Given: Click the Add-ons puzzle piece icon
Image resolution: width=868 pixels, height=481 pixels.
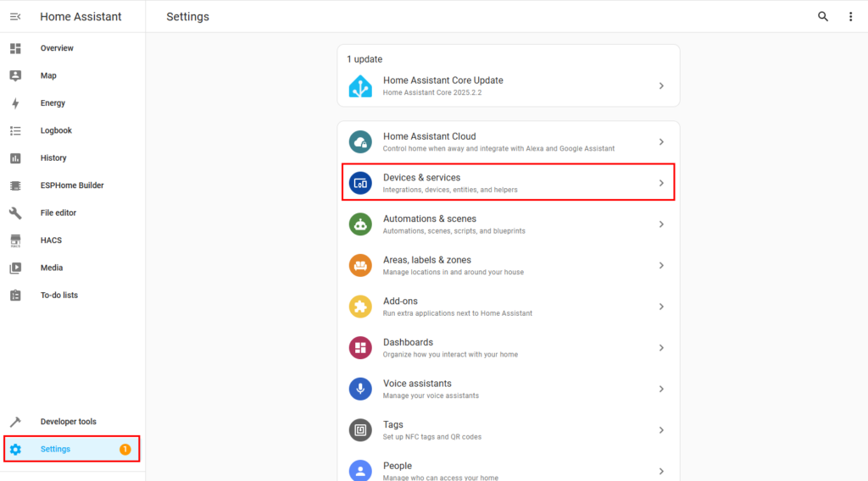Looking at the screenshot, I should [360, 307].
